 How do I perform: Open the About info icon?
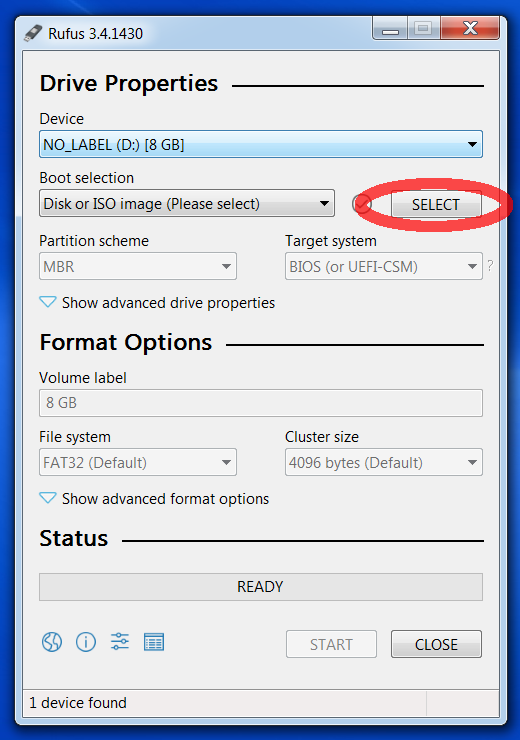(x=86, y=642)
